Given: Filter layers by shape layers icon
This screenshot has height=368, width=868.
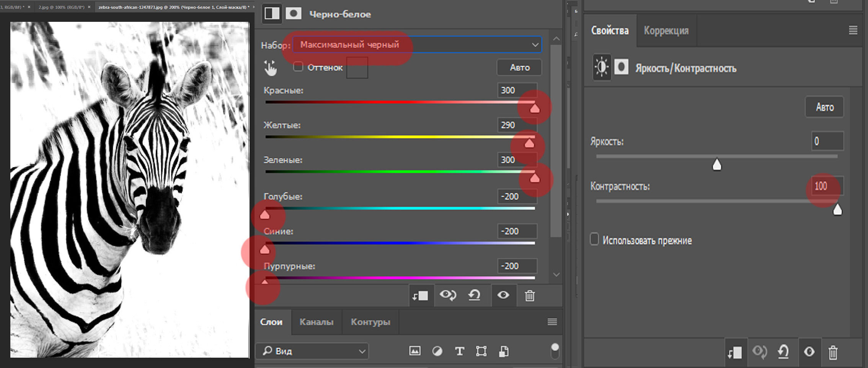Looking at the screenshot, I should pos(481,351).
